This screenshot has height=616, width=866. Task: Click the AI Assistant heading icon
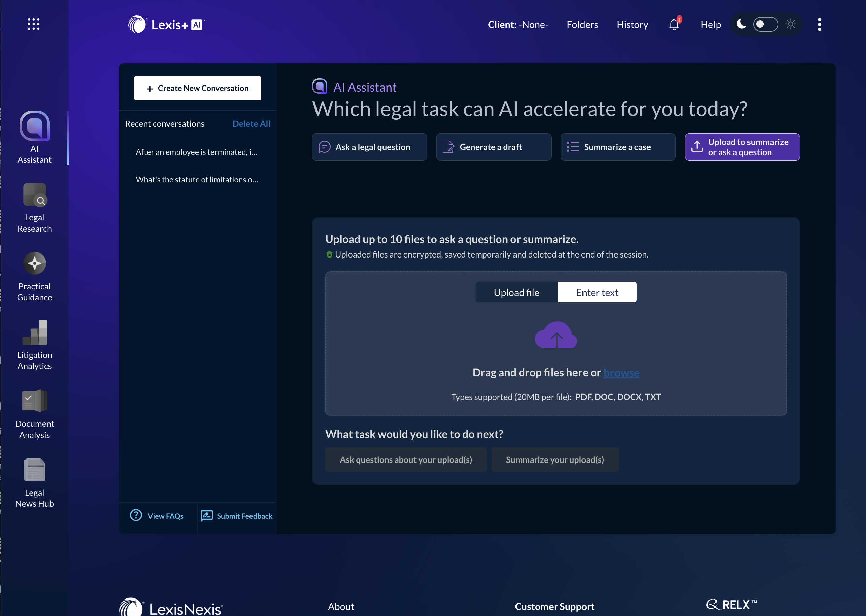[x=320, y=86]
